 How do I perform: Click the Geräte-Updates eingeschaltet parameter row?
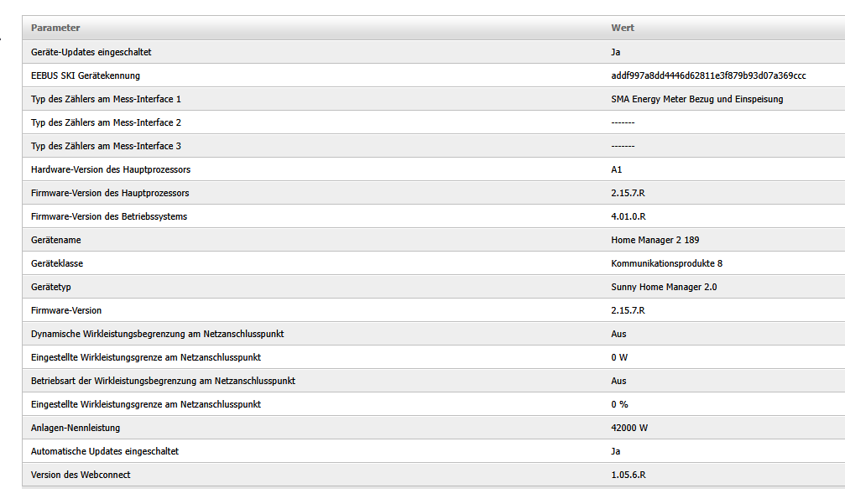91,52
